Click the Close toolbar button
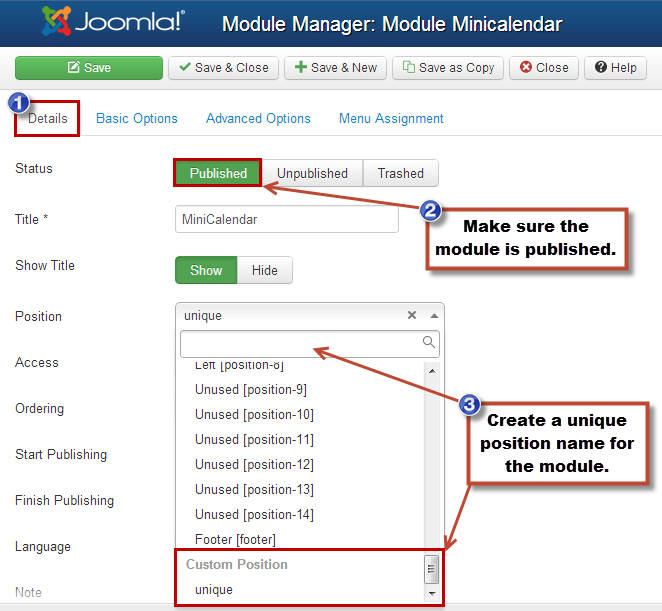662x611 pixels. pos(544,68)
